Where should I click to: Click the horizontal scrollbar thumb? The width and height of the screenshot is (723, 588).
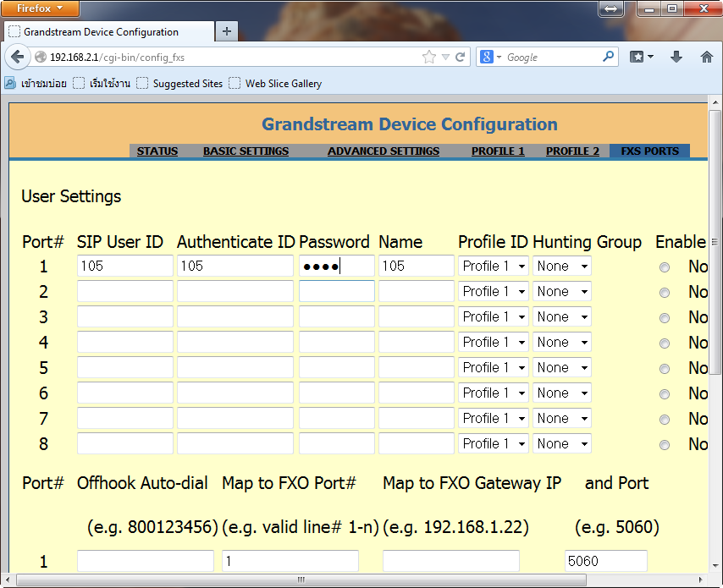coord(301,580)
